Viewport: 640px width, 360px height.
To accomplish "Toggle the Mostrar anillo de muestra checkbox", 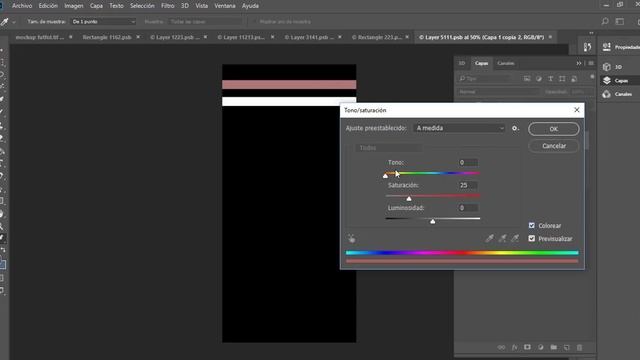I will pos(254,22).
